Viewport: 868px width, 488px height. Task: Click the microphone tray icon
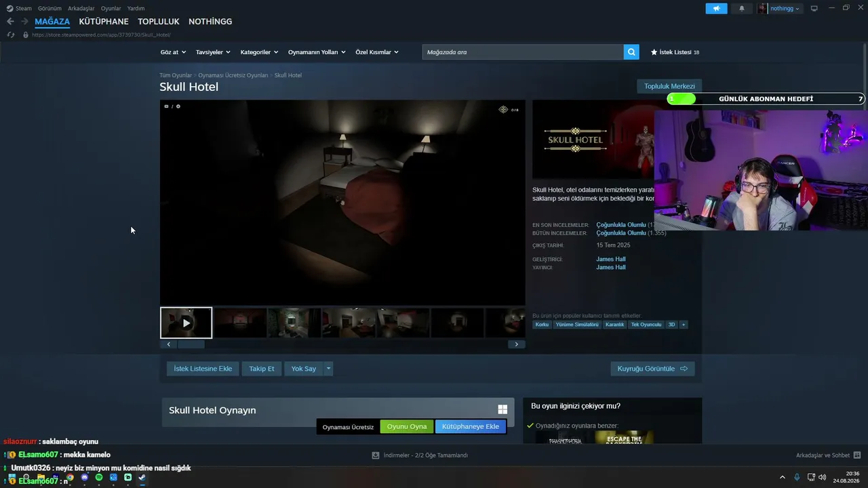797,477
